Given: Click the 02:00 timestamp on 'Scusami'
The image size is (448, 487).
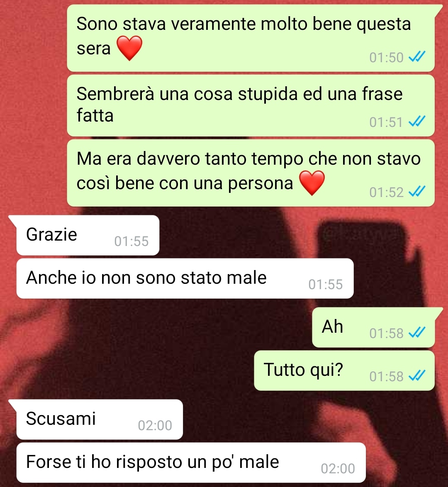Looking at the screenshot, I should tap(155, 426).
